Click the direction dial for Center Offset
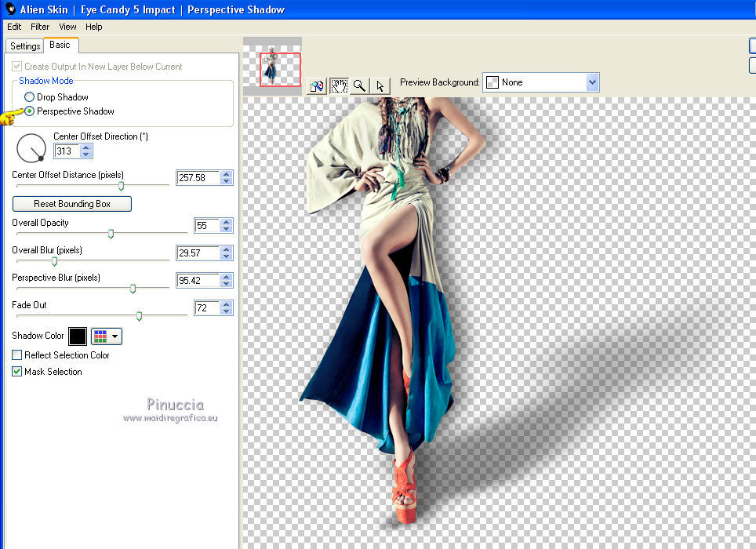This screenshot has width=756, height=549. 31,147
